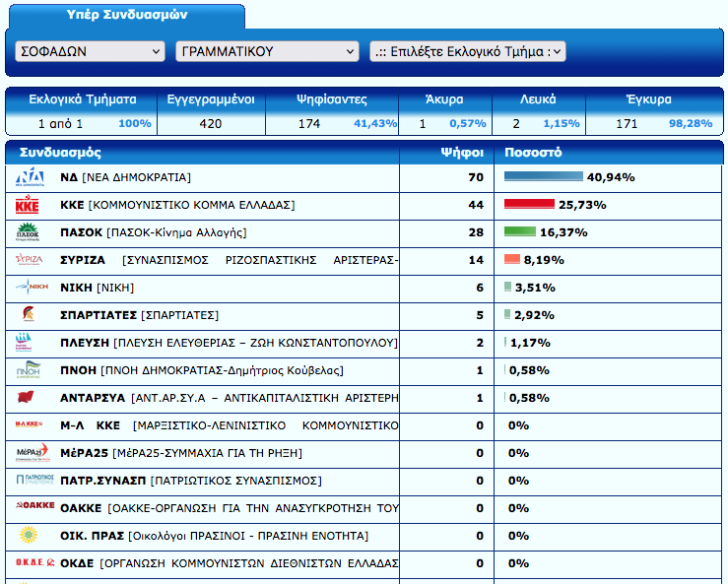Click the ΣΠΑΡΤΙΑΤΕΣ helmet logo icon
This screenshot has height=584, width=728.
[x=27, y=315]
